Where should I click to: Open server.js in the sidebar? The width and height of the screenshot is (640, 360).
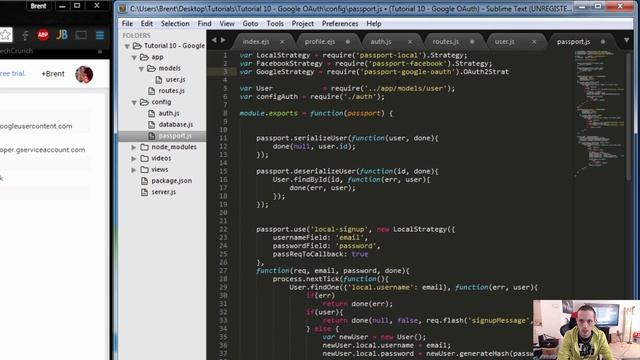click(x=164, y=192)
